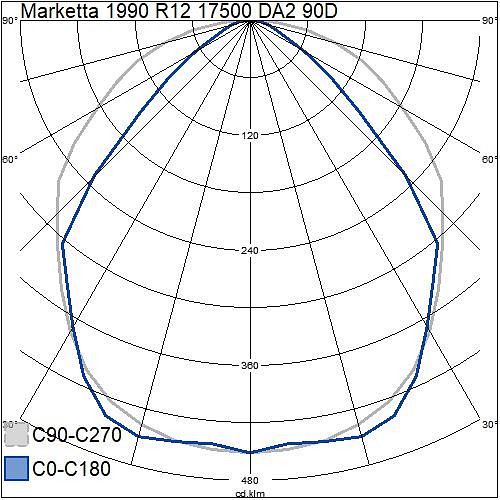Click the 240 intensity ring label
Screen dimensions: 500x500
point(250,251)
